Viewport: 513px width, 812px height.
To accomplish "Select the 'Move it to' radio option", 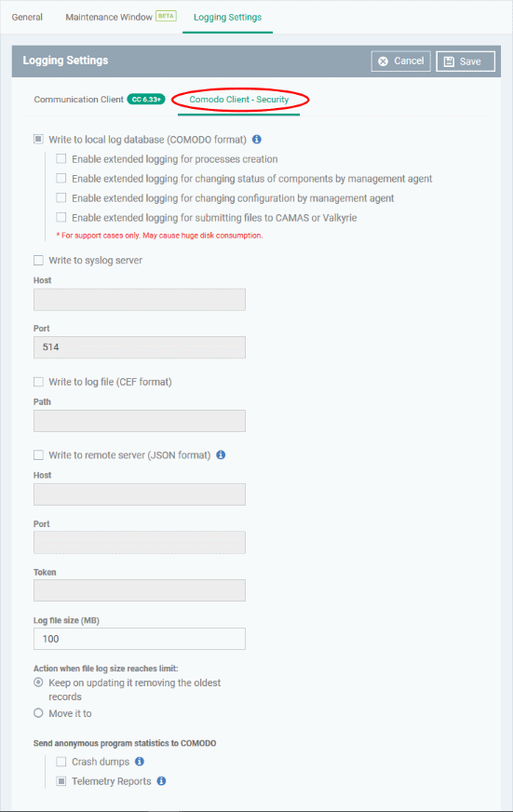I will (x=38, y=713).
